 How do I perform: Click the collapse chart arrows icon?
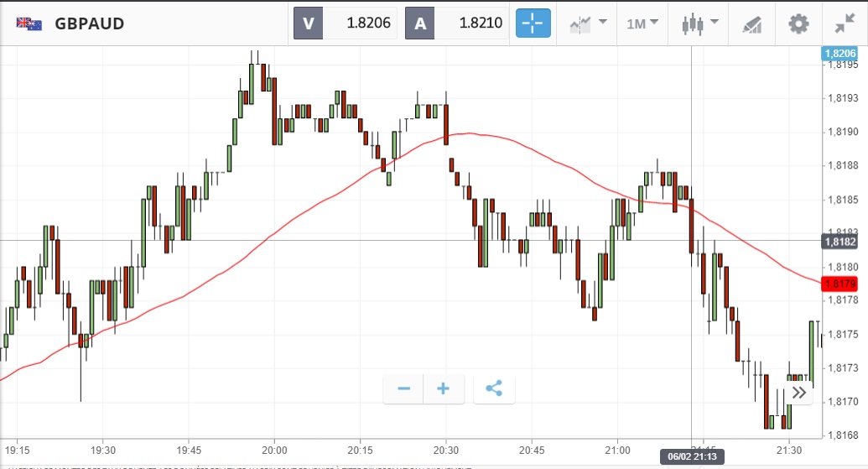(x=845, y=23)
